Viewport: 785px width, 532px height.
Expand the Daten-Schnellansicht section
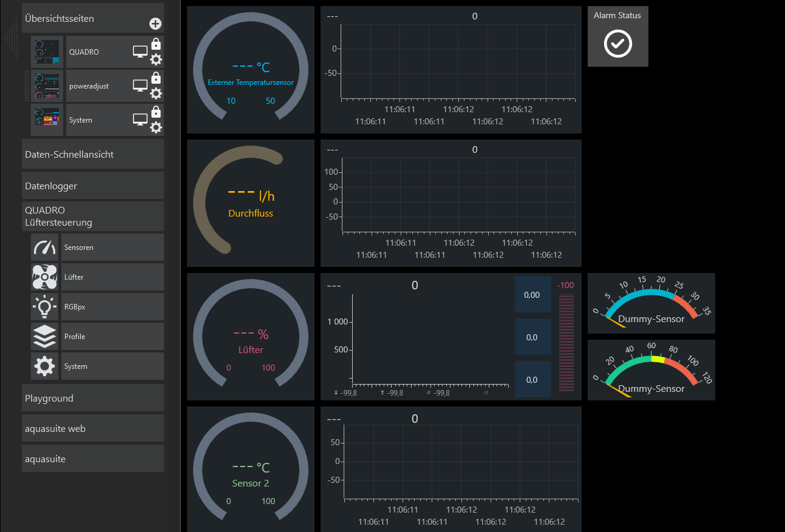[93, 155]
